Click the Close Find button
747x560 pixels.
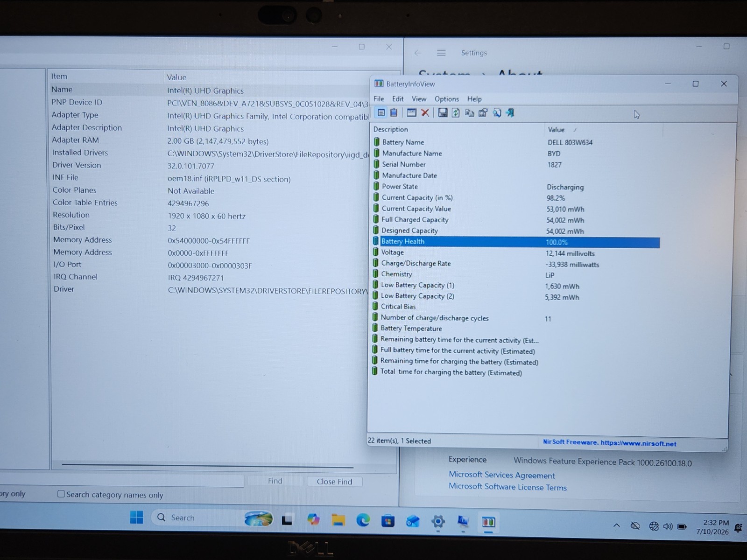coord(334,482)
